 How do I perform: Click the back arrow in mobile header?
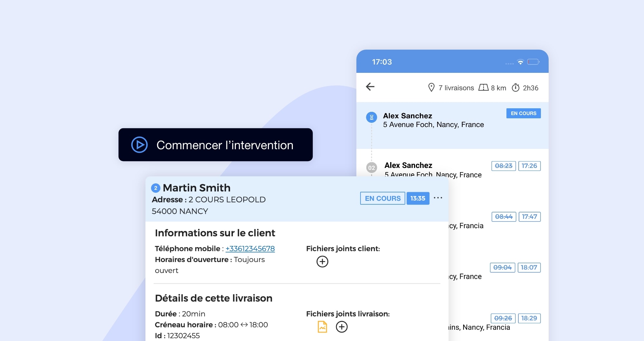370,86
